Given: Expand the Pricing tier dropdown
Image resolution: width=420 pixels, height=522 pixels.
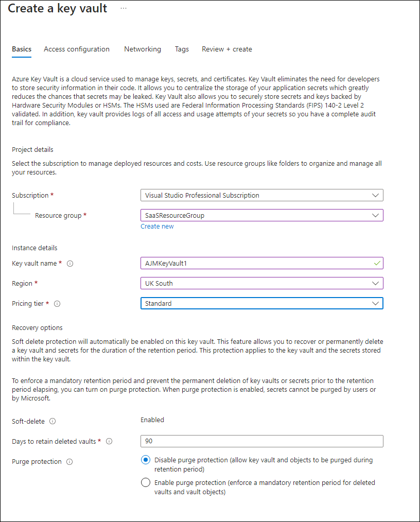Looking at the screenshot, I should pos(261,303).
